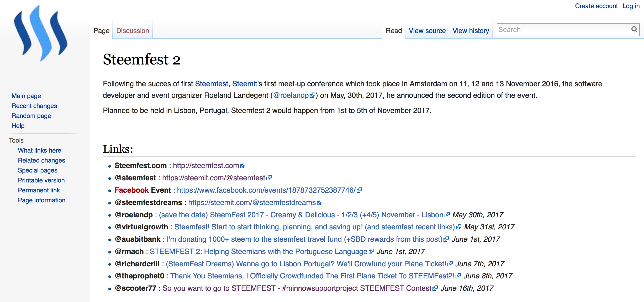This screenshot has height=302, width=644.
Task: Switch to the Page tab
Action: tap(101, 31)
